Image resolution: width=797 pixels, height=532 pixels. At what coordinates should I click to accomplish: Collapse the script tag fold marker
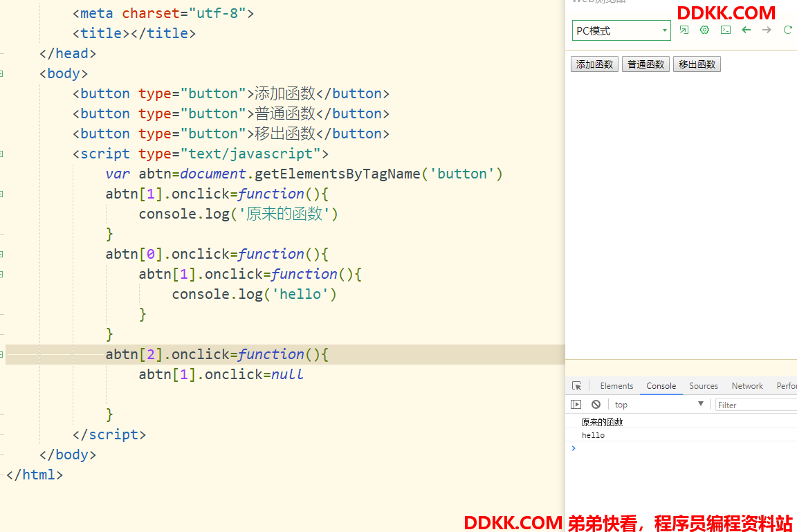point(1,154)
